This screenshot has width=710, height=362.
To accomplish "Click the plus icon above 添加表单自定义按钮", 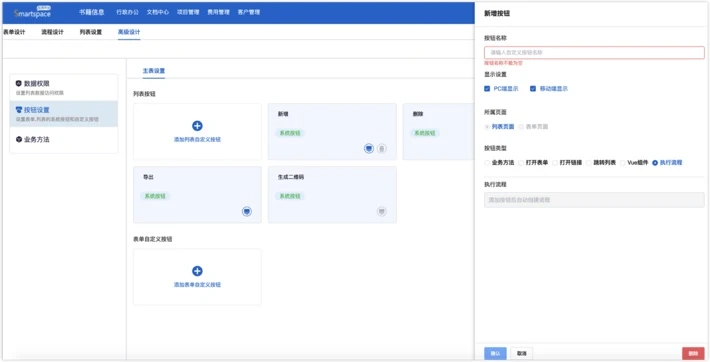I will [x=197, y=271].
